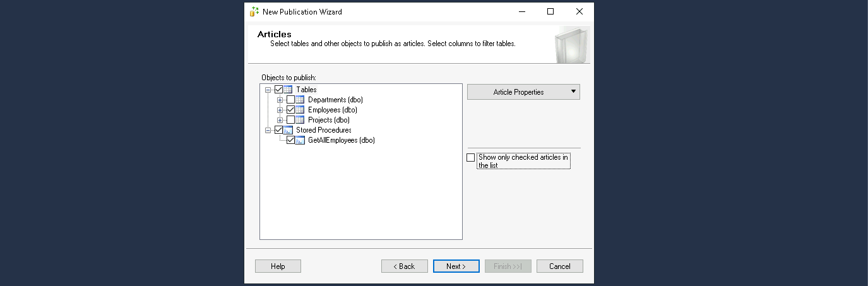Uncheck the Employees (dbo) table checkbox
868x286 pixels.
[x=290, y=110]
